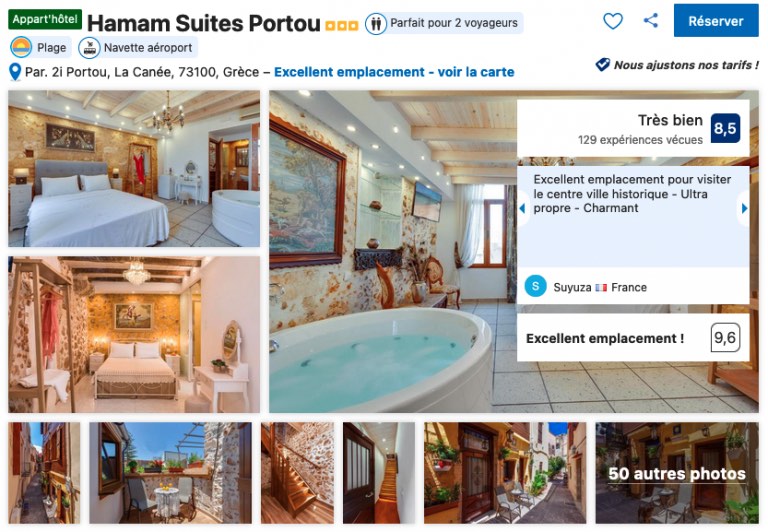Image resolution: width=768 pixels, height=532 pixels.
Task: Show previous guest review with left arrow
Action: click(523, 208)
